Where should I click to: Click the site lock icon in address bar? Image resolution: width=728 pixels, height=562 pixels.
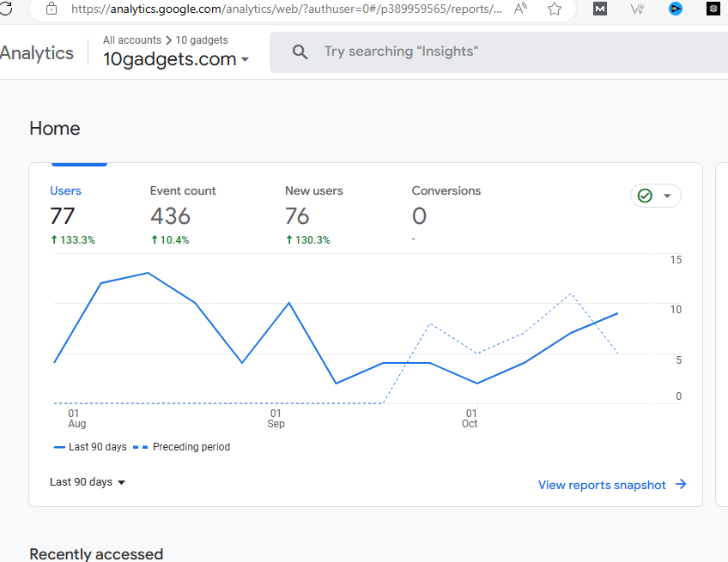(51, 9)
